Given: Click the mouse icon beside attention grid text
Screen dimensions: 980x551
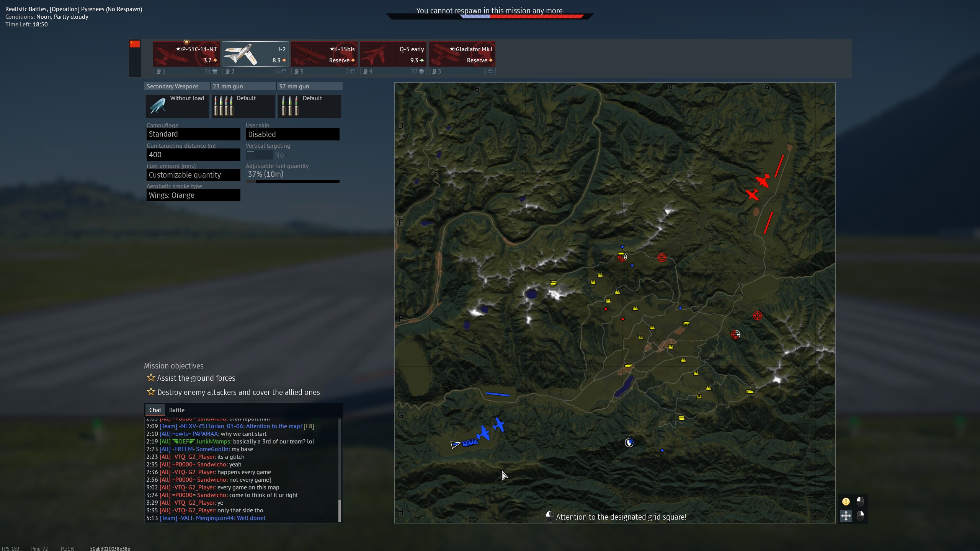Looking at the screenshot, I should [x=550, y=517].
